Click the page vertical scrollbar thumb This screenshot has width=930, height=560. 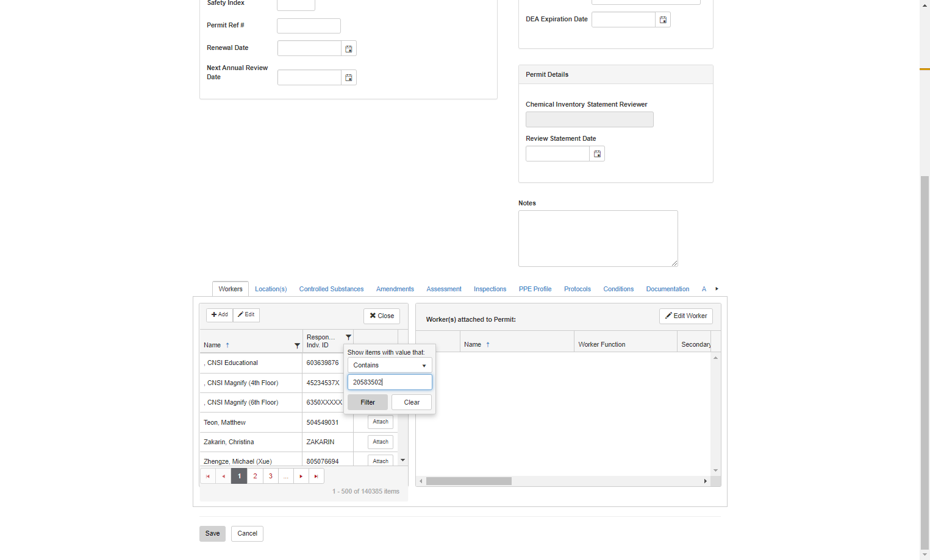pyautogui.click(x=925, y=362)
